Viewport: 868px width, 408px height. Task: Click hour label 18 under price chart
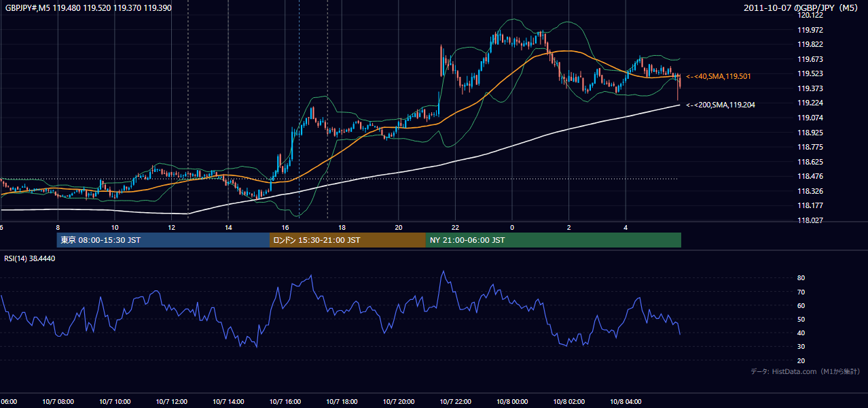pyautogui.click(x=342, y=228)
